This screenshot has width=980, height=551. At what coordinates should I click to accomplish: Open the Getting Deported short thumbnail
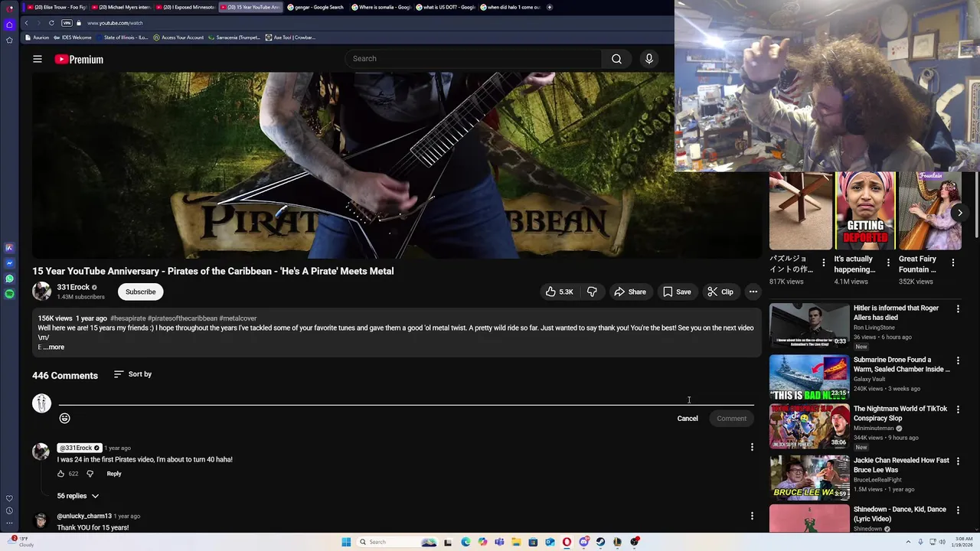click(x=865, y=211)
